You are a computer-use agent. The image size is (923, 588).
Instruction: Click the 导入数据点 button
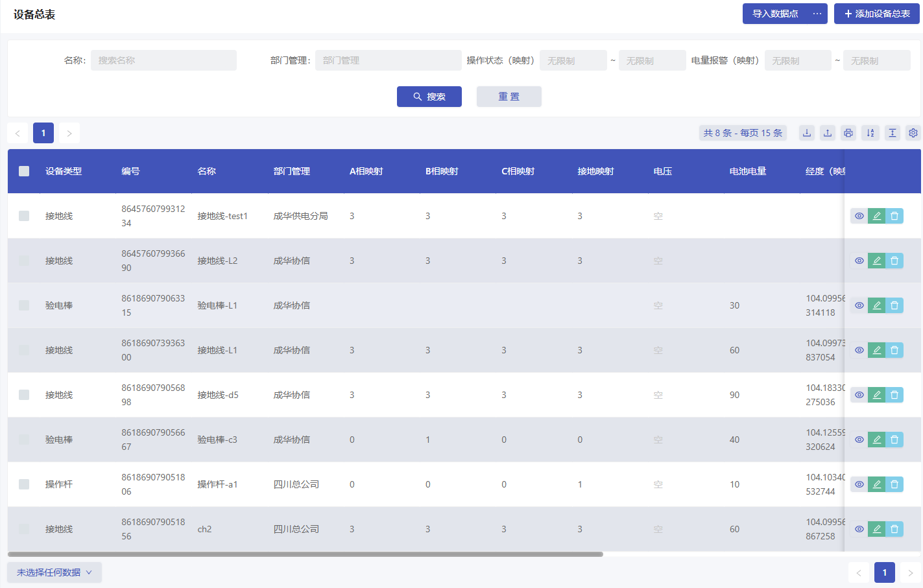tap(775, 14)
